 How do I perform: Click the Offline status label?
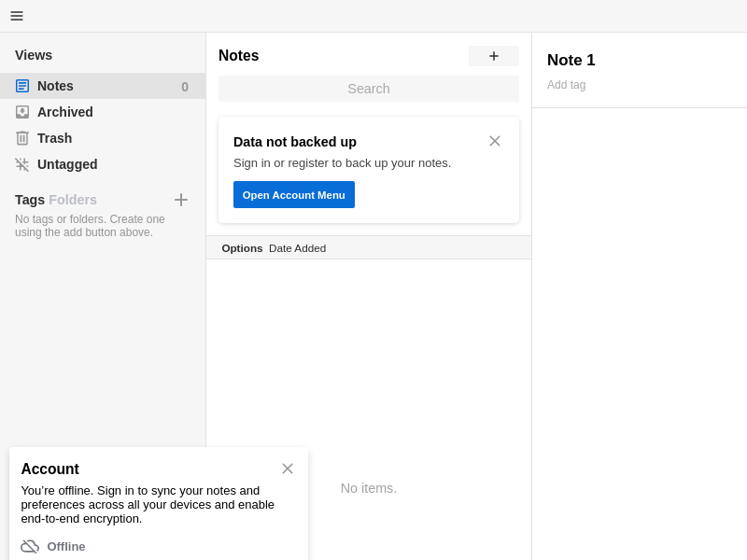point(66,547)
